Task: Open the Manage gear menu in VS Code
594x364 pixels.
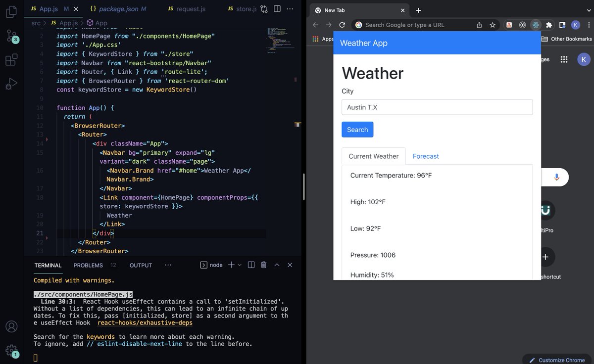Action: click(x=11, y=351)
